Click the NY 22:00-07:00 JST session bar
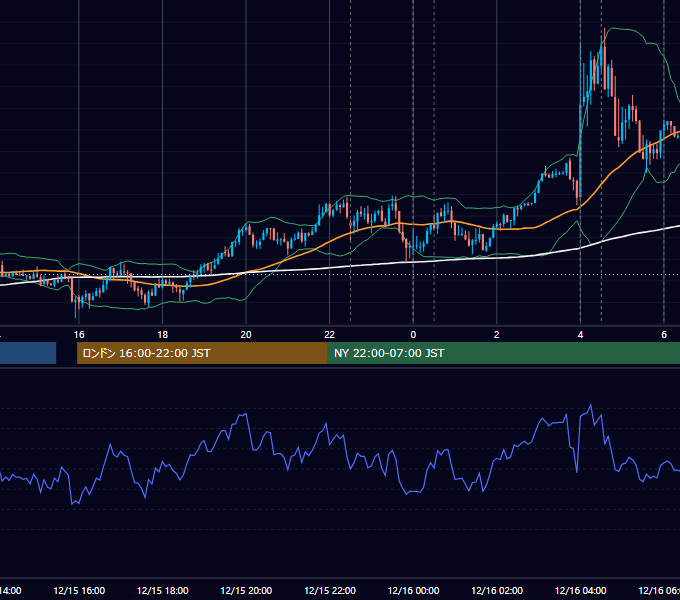Image resolution: width=680 pixels, height=600 pixels. click(x=503, y=353)
